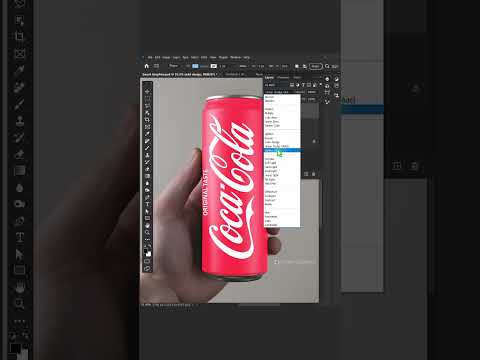Choose Color Burn blend mode

(282, 117)
